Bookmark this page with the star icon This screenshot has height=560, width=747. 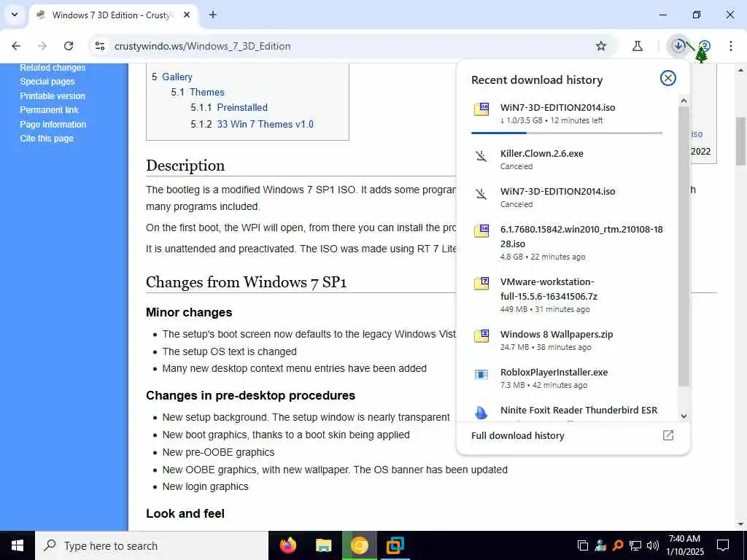(x=601, y=46)
